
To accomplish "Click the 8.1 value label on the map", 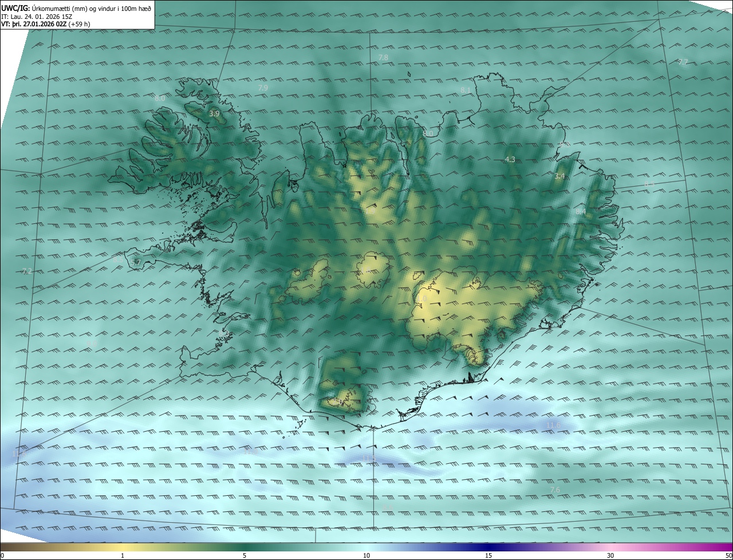I will (x=466, y=90).
